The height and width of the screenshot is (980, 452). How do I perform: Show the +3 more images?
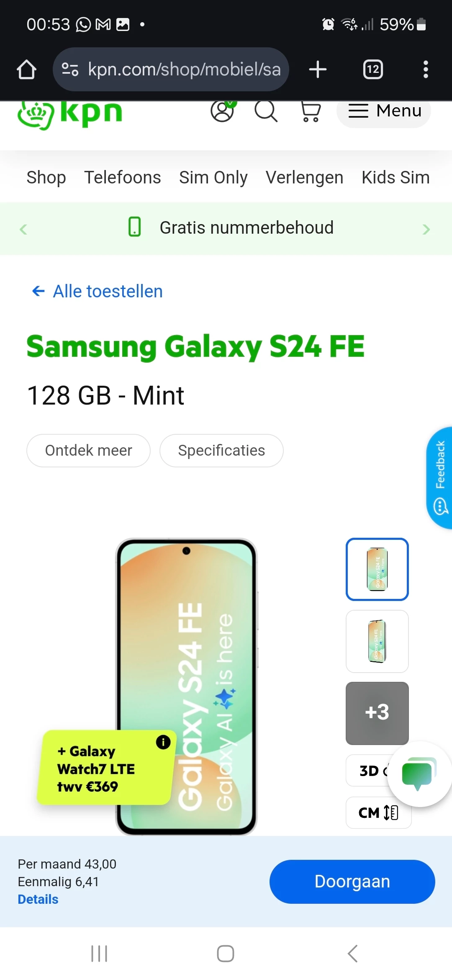[377, 713]
